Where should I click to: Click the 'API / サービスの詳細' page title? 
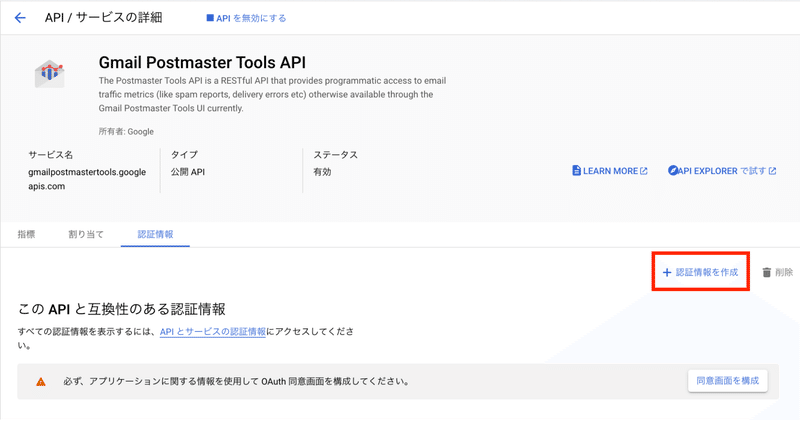(x=104, y=18)
